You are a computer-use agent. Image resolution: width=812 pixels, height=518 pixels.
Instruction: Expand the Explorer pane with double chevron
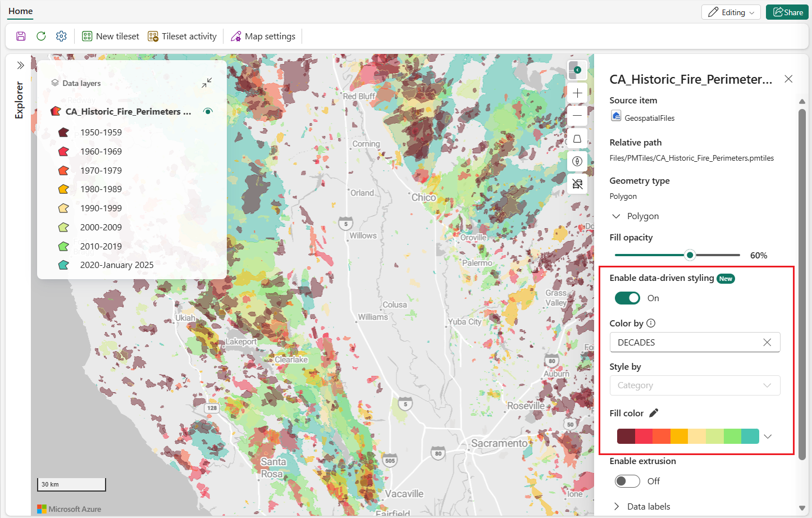[x=20, y=65]
